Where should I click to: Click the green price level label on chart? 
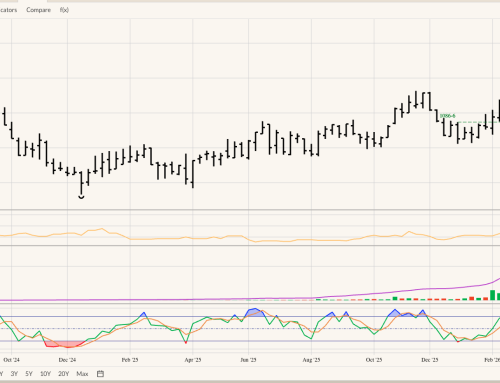click(447, 116)
